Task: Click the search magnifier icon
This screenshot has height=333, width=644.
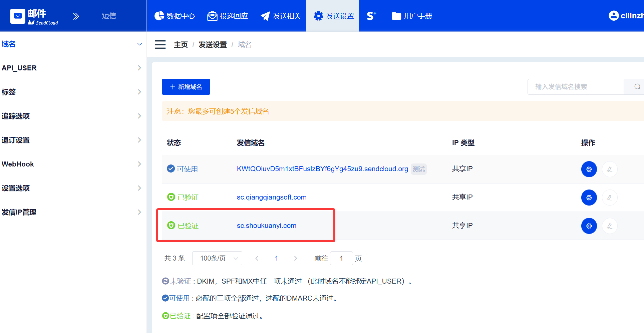Action: tap(637, 87)
